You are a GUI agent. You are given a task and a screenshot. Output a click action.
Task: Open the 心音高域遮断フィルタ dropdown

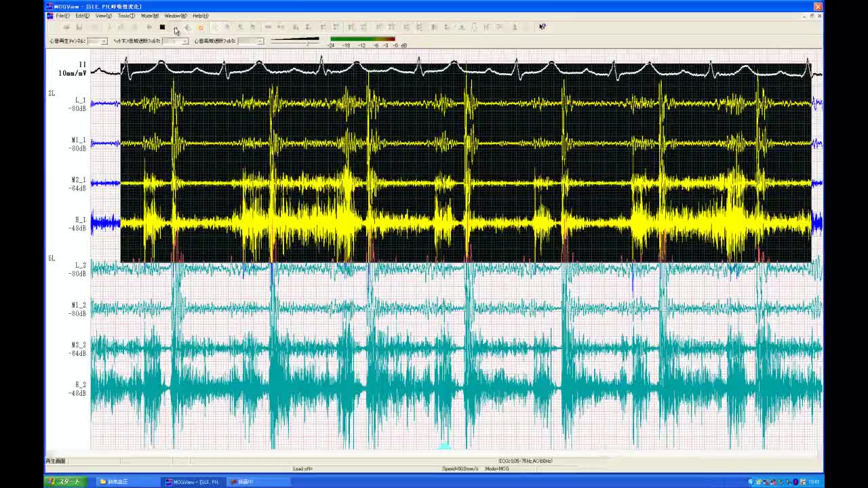point(260,41)
